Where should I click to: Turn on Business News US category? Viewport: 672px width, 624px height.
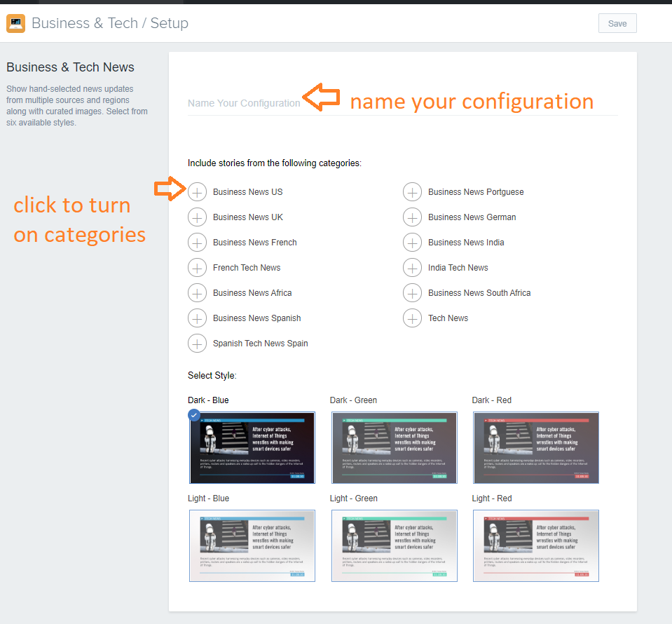(x=197, y=192)
